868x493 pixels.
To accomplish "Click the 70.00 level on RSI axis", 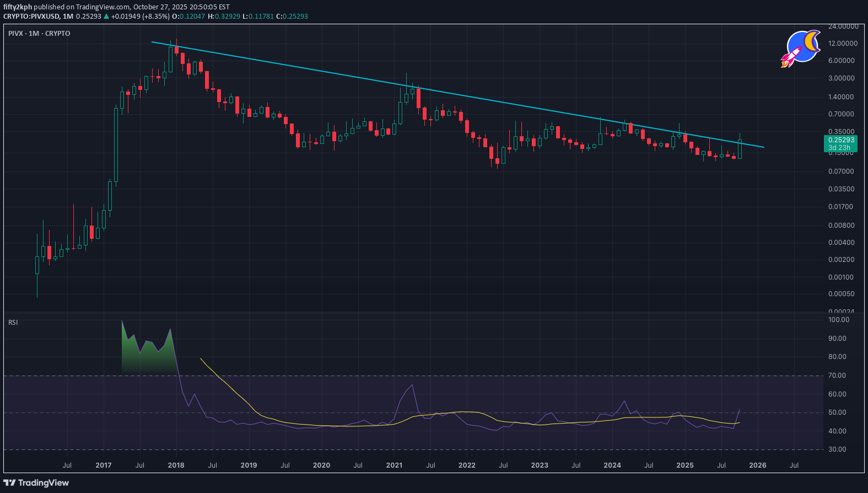I will 837,376.
